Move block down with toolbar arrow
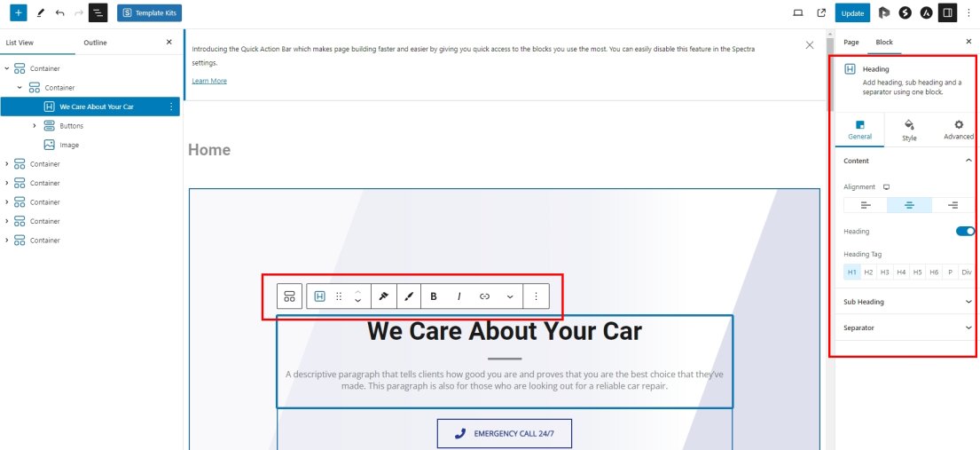980x450 pixels. coord(358,301)
